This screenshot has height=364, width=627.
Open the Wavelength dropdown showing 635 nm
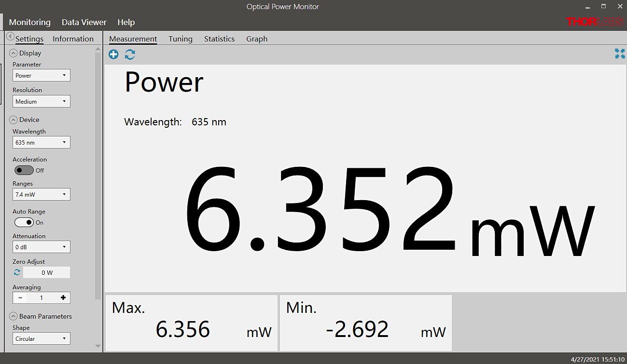pyautogui.click(x=41, y=143)
